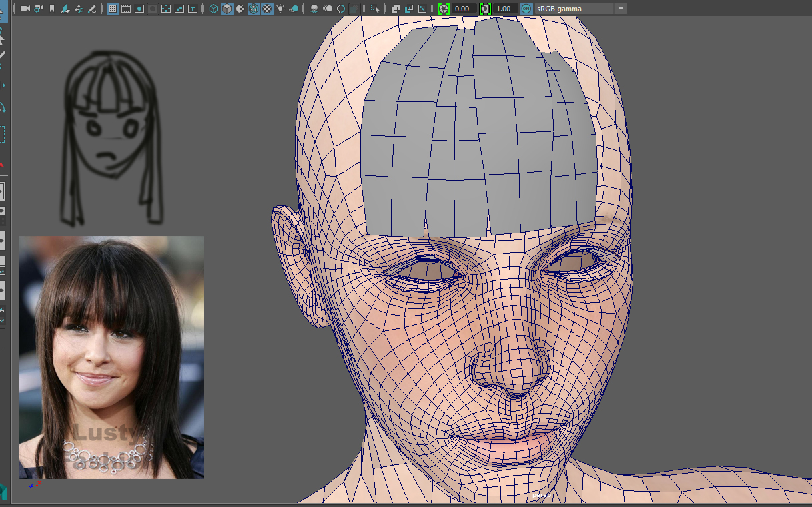Viewport: 812px width, 507px height.
Task: Toggle the Resolution Gate overlay
Action: [139, 9]
